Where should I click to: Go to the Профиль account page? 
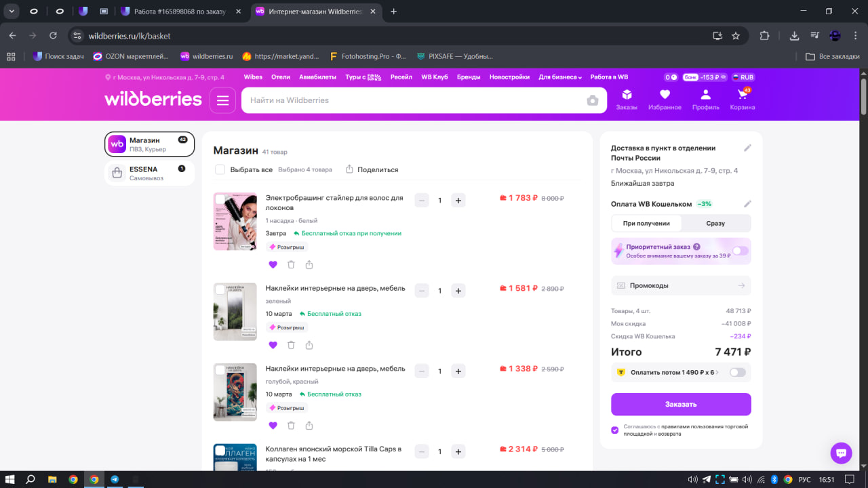click(x=706, y=99)
